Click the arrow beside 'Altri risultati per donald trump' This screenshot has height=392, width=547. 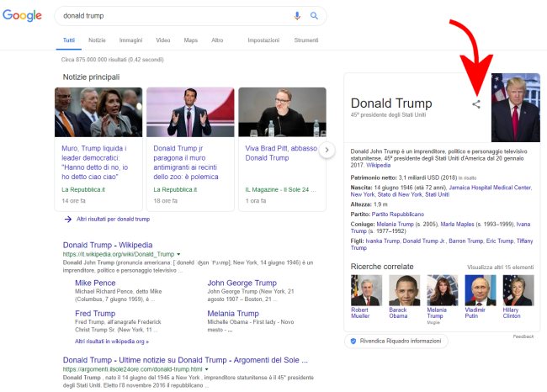(67, 219)
